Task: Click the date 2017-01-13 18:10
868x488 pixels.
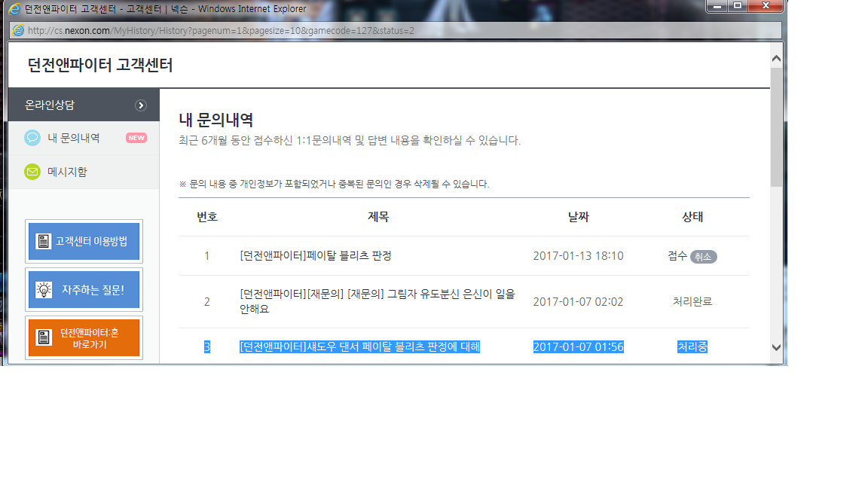Action: point(578,255)
